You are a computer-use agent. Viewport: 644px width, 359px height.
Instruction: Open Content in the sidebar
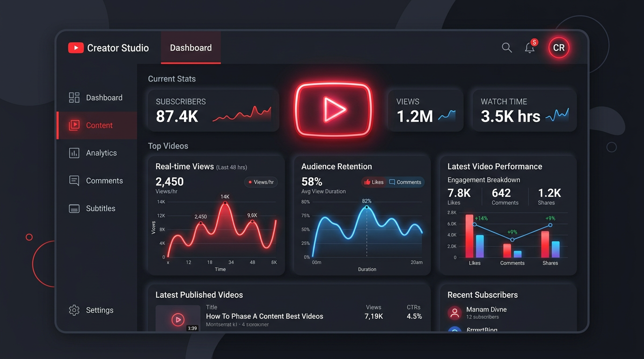pyautogui.click(x=97, y=125)
